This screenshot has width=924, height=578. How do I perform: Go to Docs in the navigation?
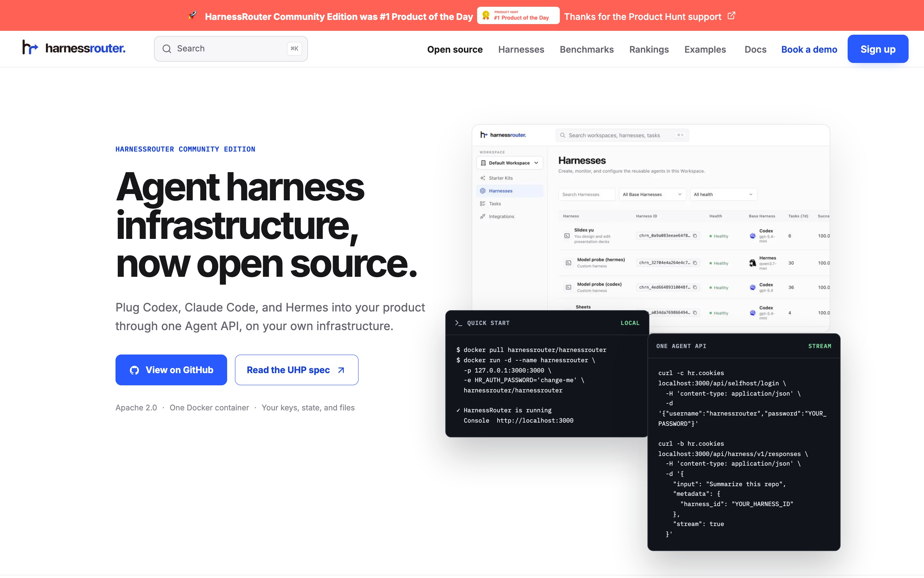click(x=755, y=49)
